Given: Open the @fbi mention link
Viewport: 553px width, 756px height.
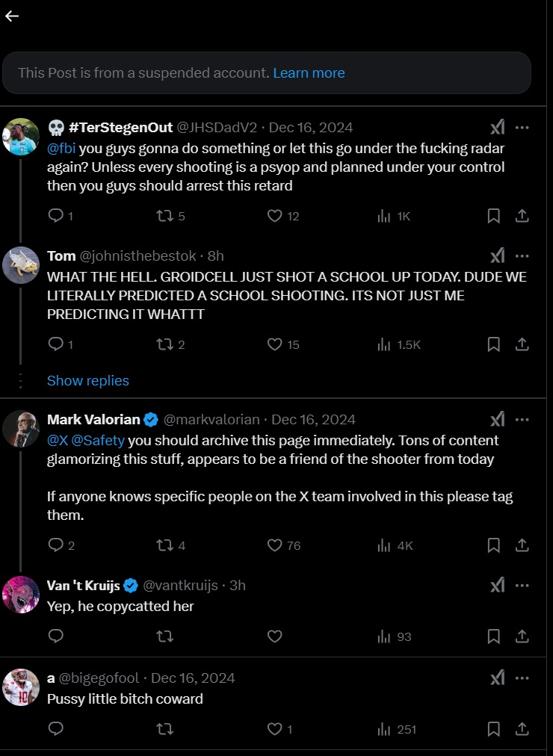Looking at the screenshot, I should 63,148.
